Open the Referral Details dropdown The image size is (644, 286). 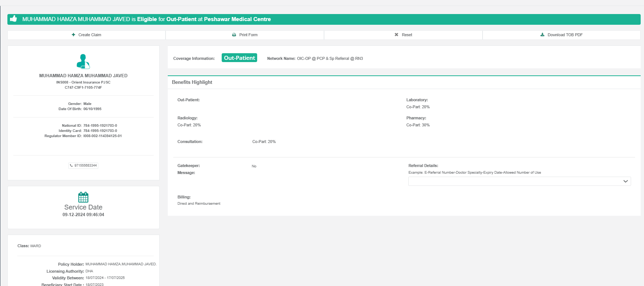point(519,181)
